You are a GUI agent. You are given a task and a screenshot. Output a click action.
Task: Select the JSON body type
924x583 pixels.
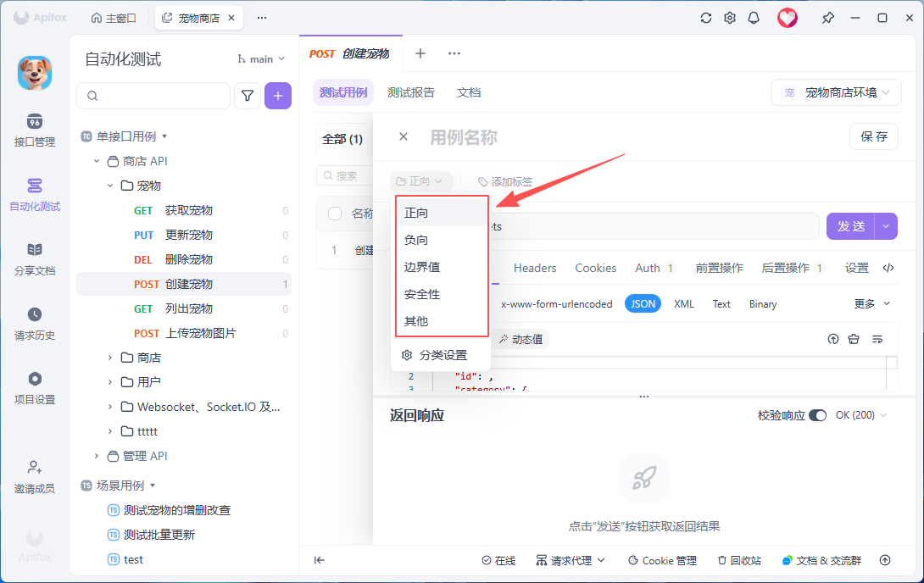pos(643,304)
